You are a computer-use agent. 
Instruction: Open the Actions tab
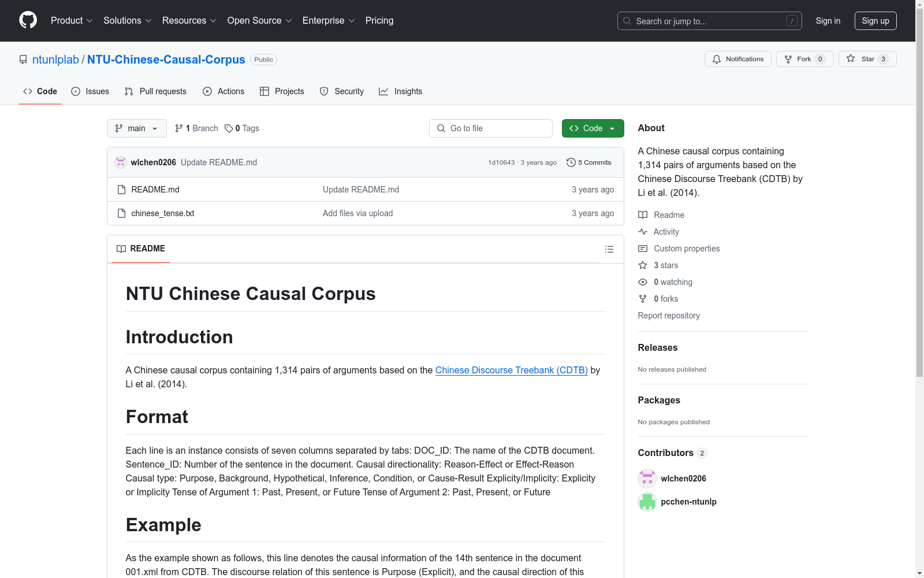223,91
